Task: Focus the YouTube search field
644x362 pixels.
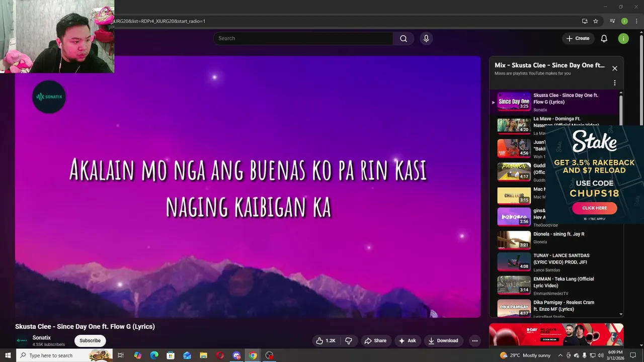Action: 303,39
